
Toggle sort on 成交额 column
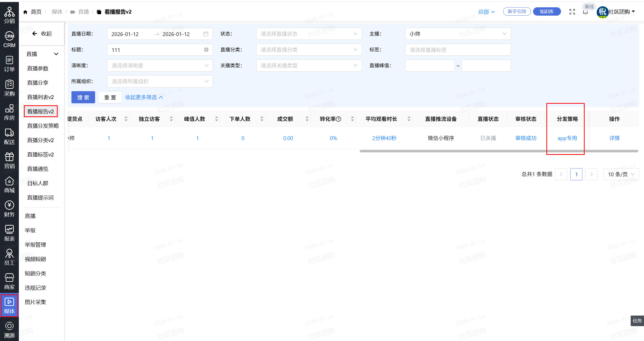point(307,119)
